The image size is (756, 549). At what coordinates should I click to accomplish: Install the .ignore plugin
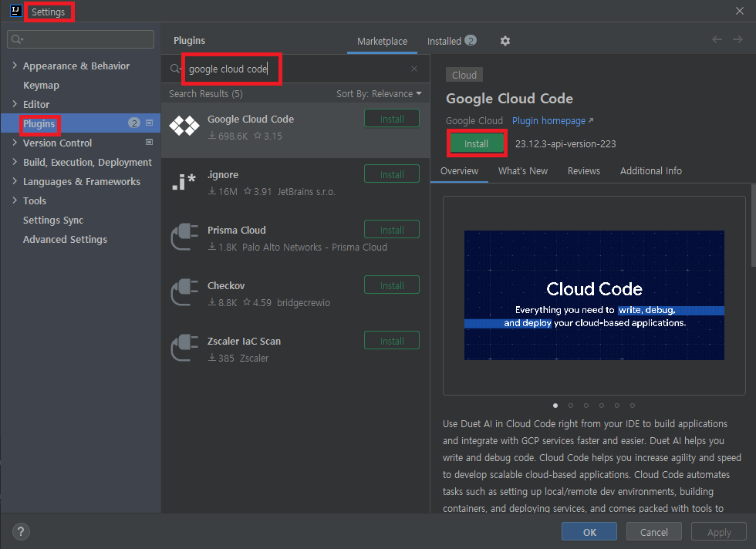pos(392,174)
